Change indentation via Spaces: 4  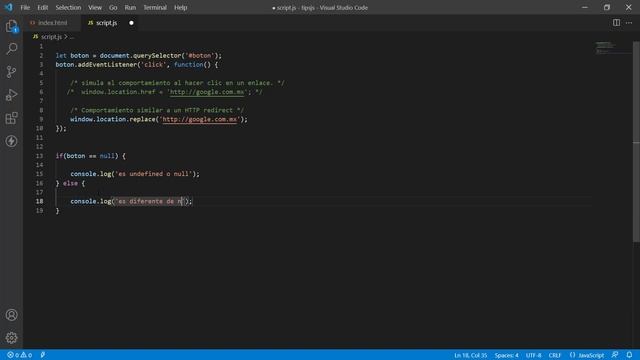point(507,355)
